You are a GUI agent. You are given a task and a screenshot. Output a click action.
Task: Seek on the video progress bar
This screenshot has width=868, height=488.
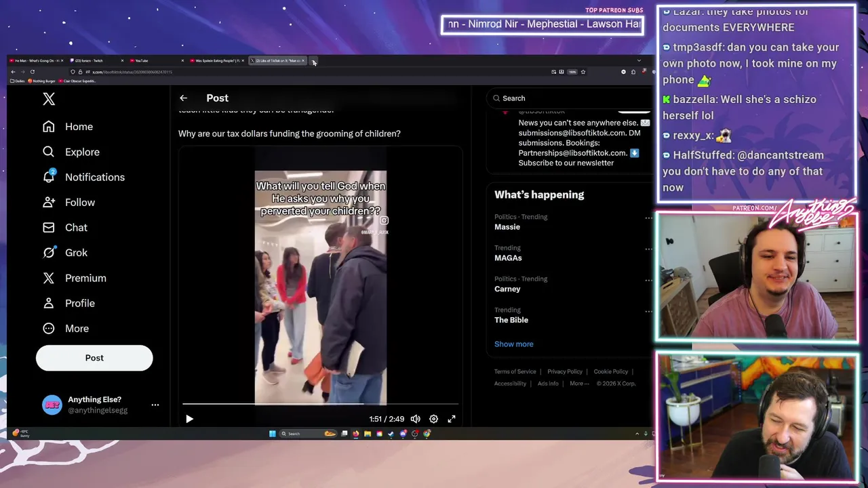pos(321,404)
